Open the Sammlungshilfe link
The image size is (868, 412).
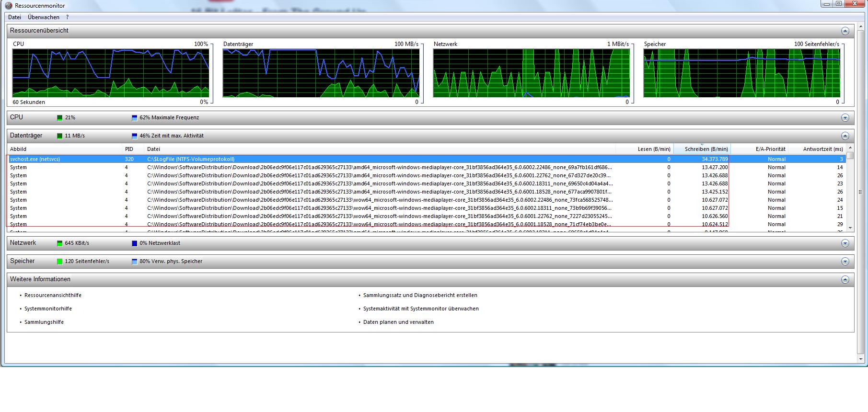[44, 322]
